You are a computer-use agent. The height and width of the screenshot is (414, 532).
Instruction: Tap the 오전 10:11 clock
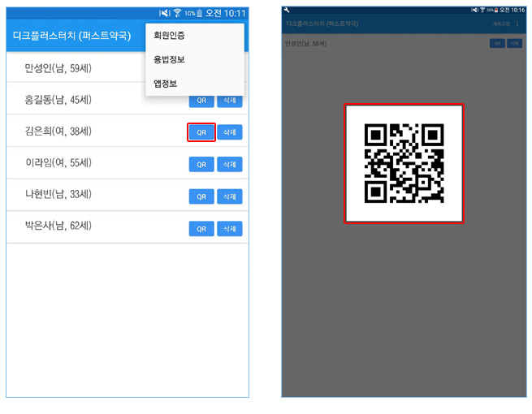[225, 13]
